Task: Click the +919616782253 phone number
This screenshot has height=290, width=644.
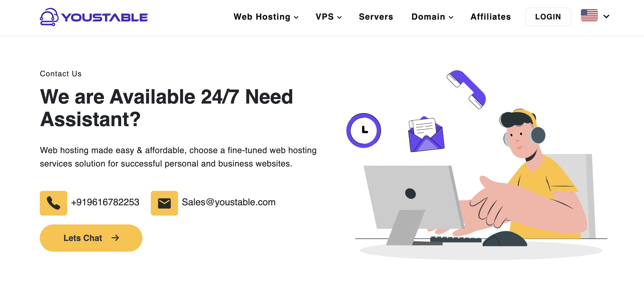Action: (105, 202)
